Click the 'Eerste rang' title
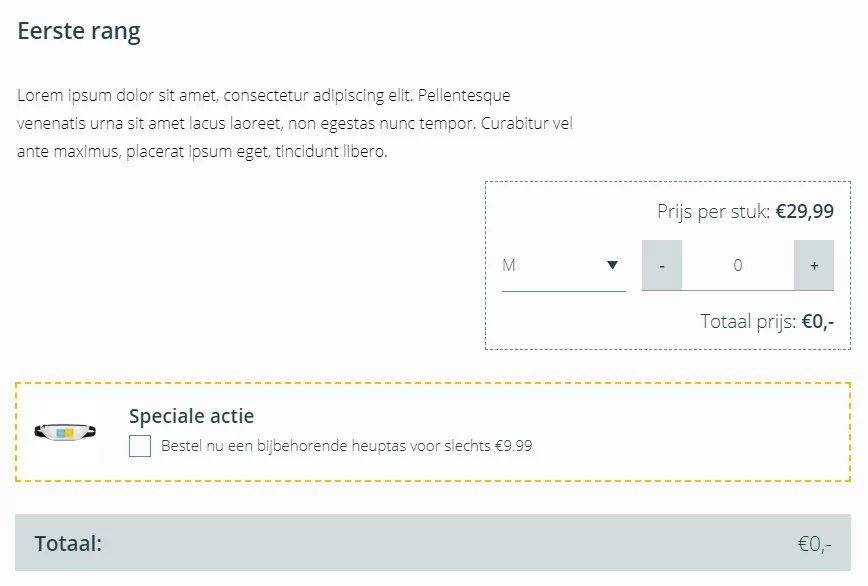The width and height of the screenshot is (868, 586). (x=79, y=32)
